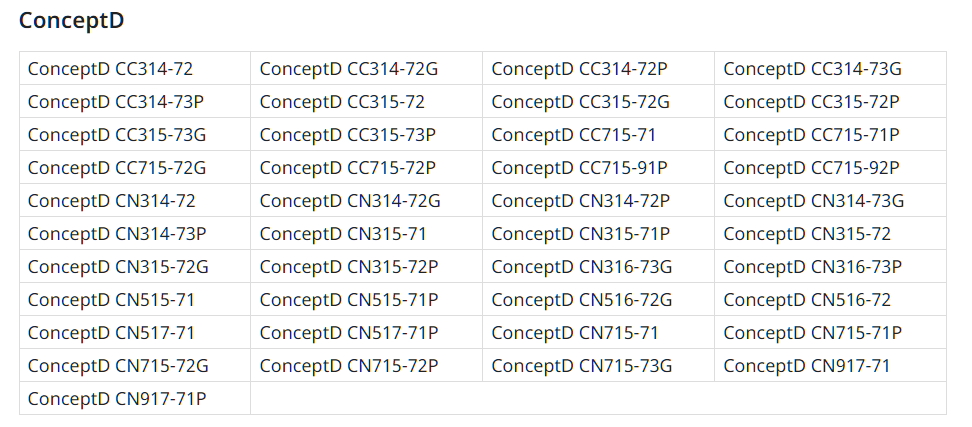
Task: Click ConceptD CN517-71P cell
Action: (366, 332)
